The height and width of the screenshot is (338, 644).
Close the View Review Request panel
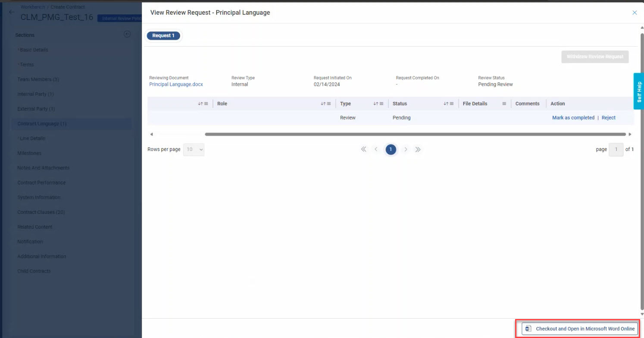(634, 13)
